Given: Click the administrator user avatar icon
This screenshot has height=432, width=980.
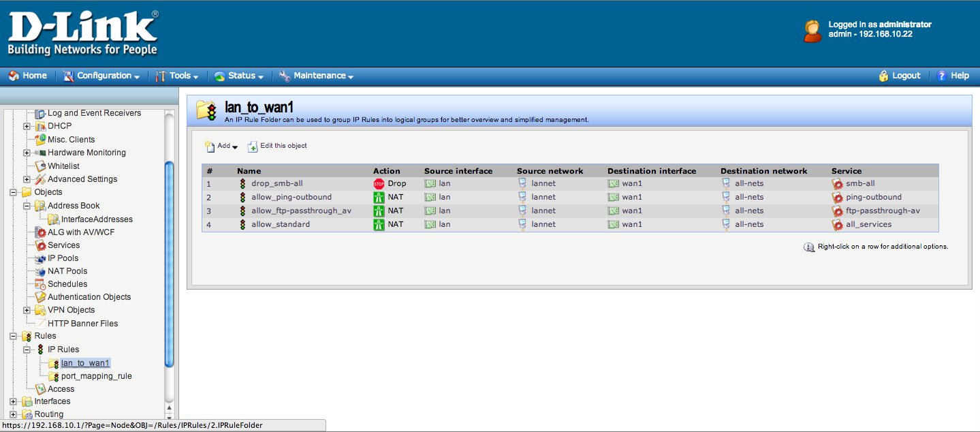Looking at the screenshot, I should point(812,30).
